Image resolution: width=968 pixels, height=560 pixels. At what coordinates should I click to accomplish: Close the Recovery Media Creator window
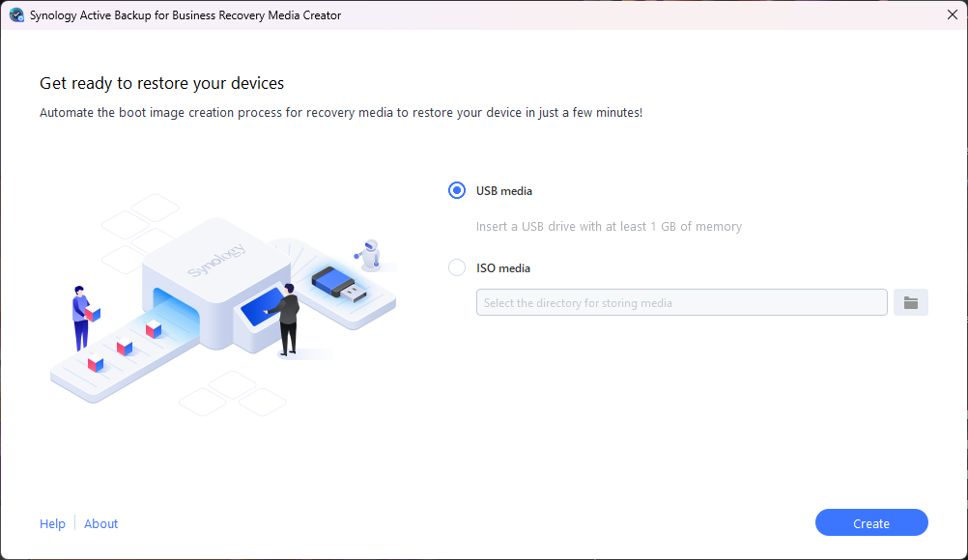tap(952, 15)
